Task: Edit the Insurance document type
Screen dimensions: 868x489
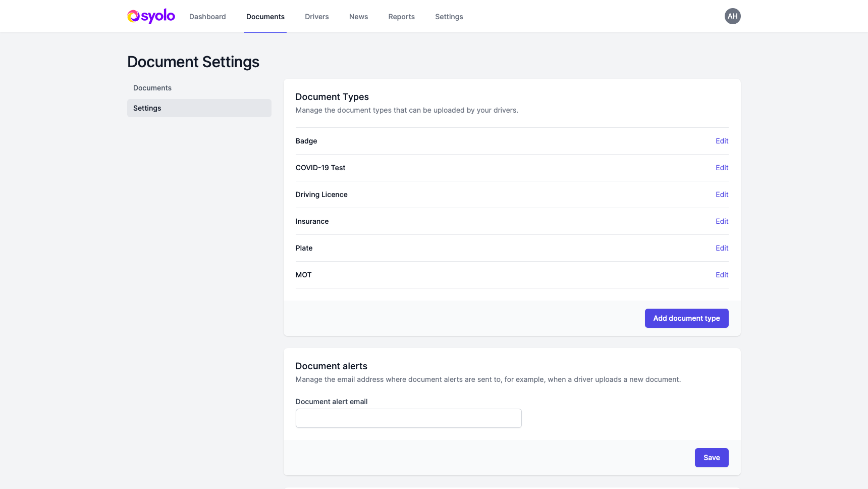Action: [722, 221]
